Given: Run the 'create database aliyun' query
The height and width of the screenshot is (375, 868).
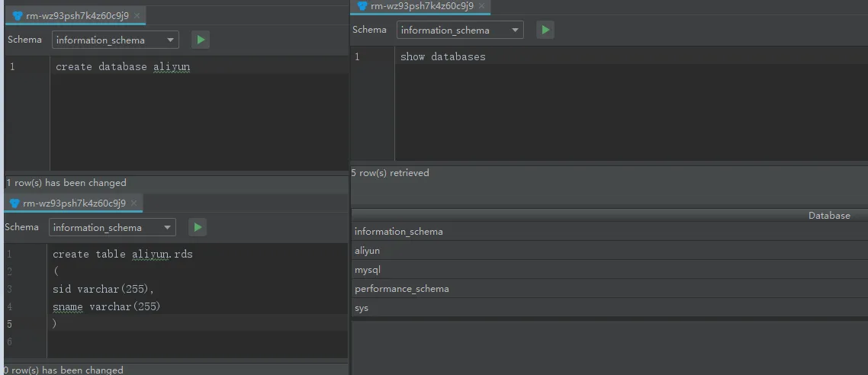Looking at the screenshot, I should pos(201,40).
